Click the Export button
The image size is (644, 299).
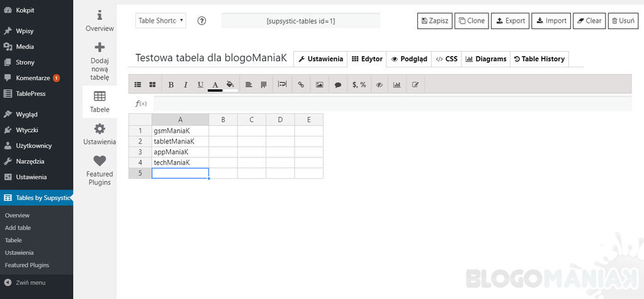point(511,21)
